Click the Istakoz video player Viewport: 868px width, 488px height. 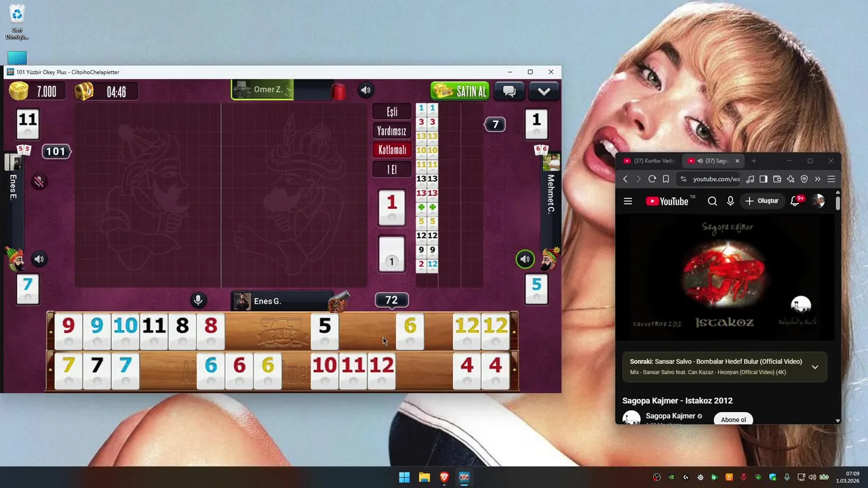726,277
